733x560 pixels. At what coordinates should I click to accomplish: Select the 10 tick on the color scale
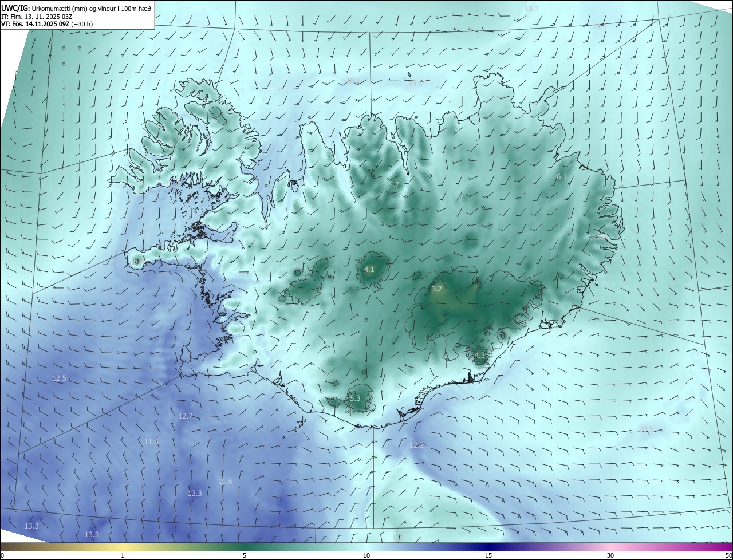pyautogui.click(x=366, y=555)
